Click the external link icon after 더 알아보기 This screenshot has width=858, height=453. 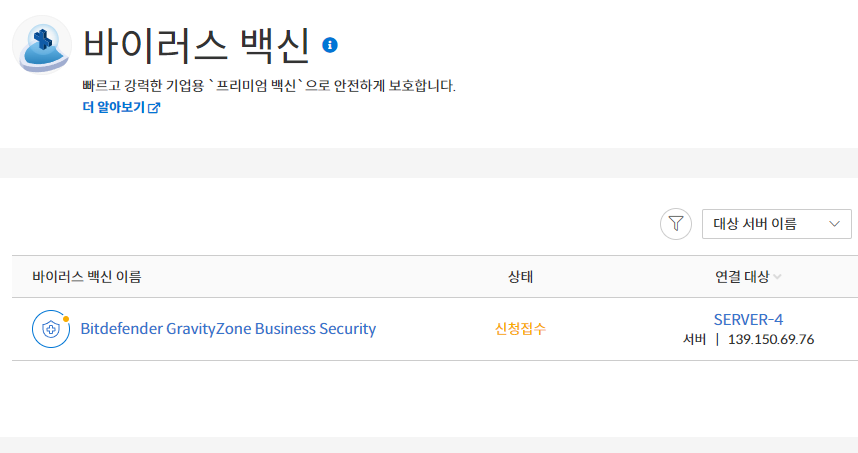click(x=154, y=108)
